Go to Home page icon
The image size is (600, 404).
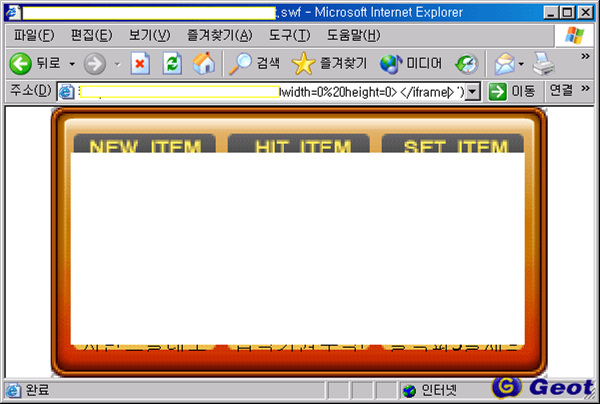[203, 64]
